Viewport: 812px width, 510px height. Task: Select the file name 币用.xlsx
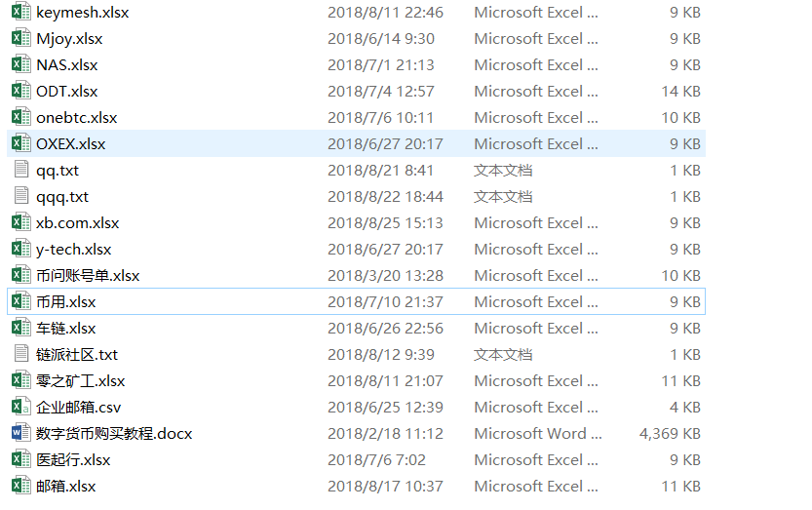tap(65, 301)
